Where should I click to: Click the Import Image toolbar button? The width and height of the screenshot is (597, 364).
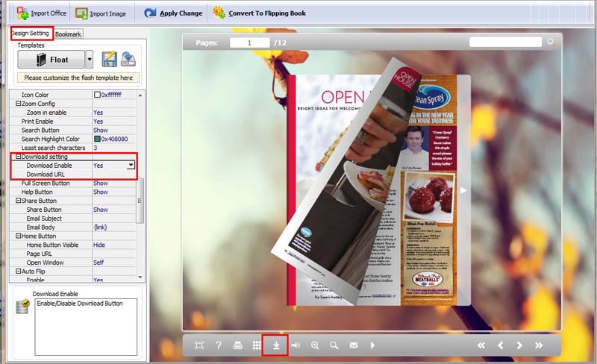tap(101, 13)
